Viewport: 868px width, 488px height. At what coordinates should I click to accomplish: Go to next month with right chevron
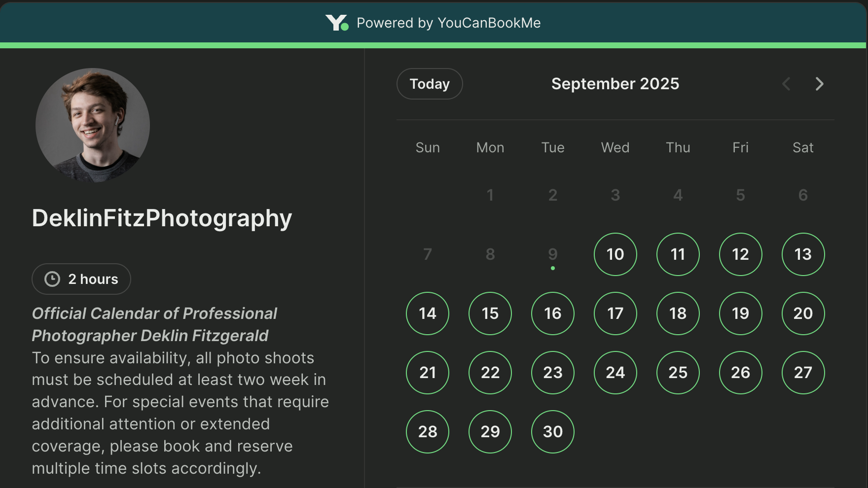819,84
